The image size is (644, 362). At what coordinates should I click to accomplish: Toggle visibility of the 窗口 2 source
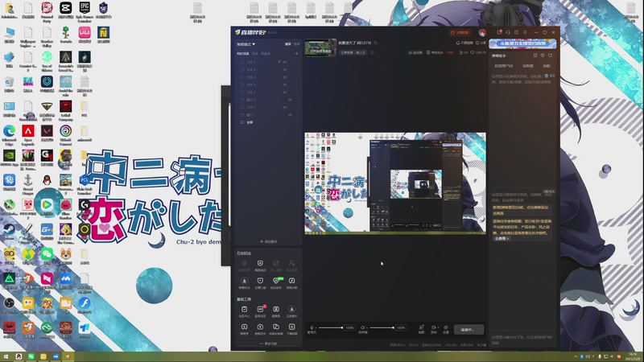pyautogui.click(x=290, y=100)
